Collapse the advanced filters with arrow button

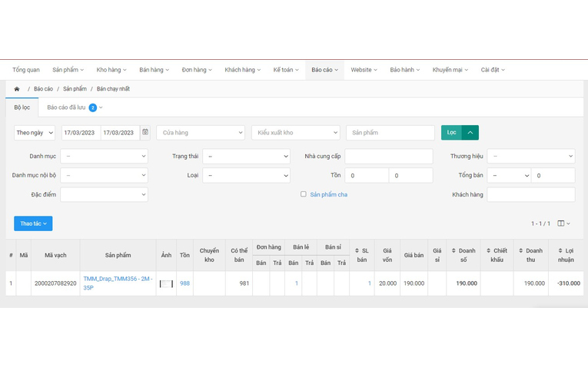tap(470, 132)
